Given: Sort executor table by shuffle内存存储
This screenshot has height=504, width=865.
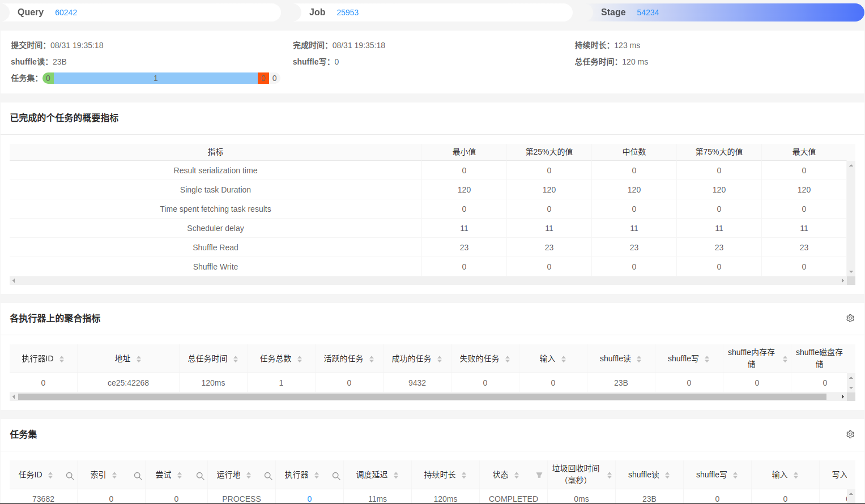Looking at the screenshot, I should (785, 359).
